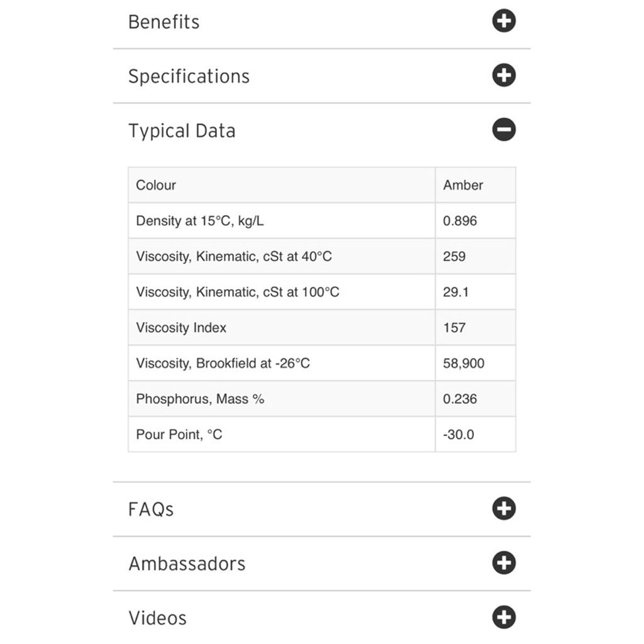Expand the Specifications section plus icon
644x644 pixels.
[504, 75]
